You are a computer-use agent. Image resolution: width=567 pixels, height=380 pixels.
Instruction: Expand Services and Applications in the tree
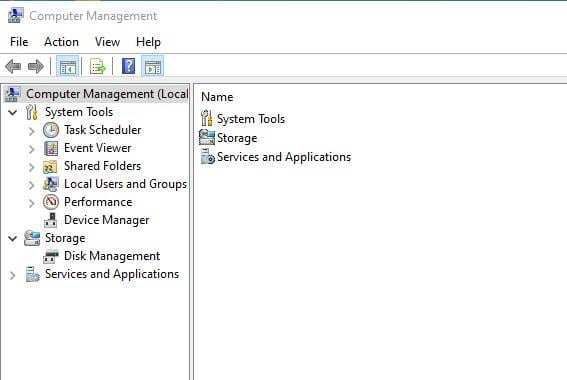[12, 275]
